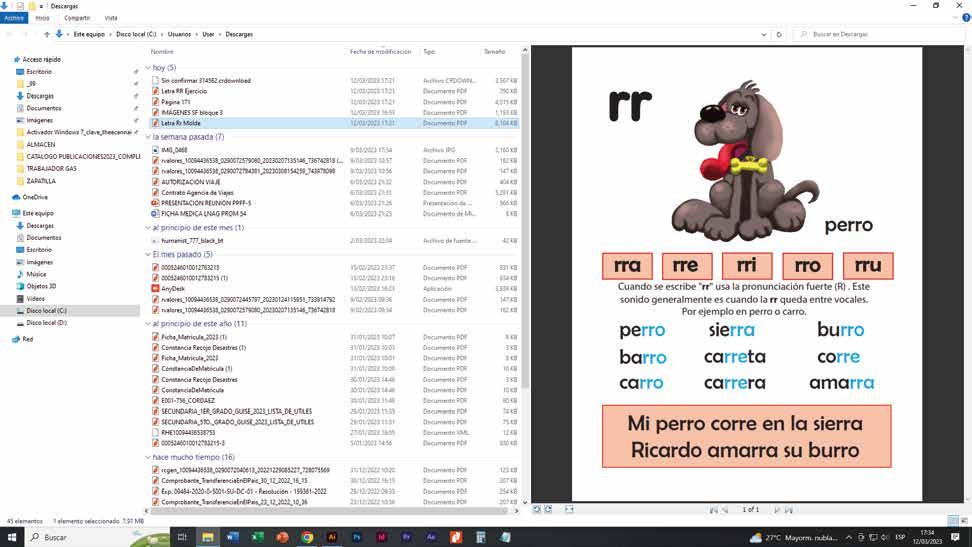Open ZAPATILLA folder in sidebar
The image size is (972, 547).
41,181
